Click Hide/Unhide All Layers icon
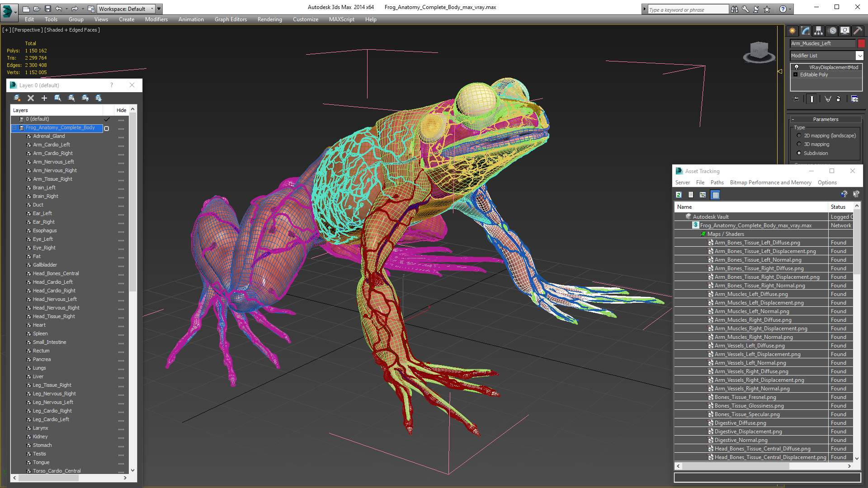868x488 pixels. (x=85, y=98)
